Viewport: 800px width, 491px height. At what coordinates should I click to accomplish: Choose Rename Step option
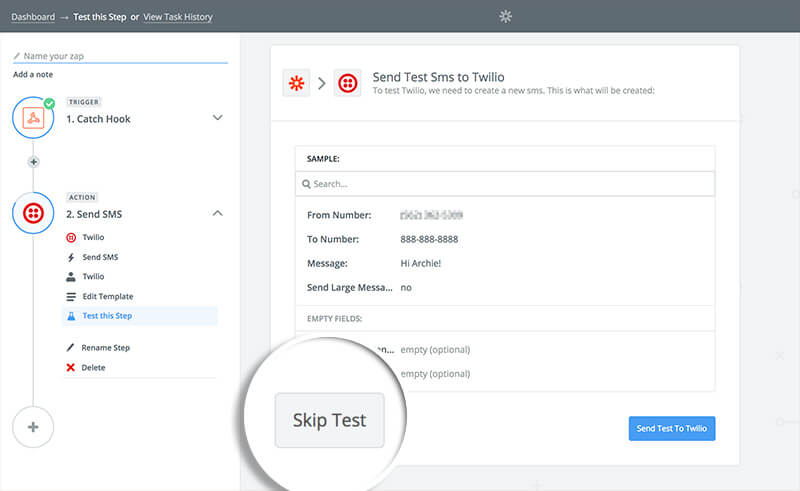106,348
